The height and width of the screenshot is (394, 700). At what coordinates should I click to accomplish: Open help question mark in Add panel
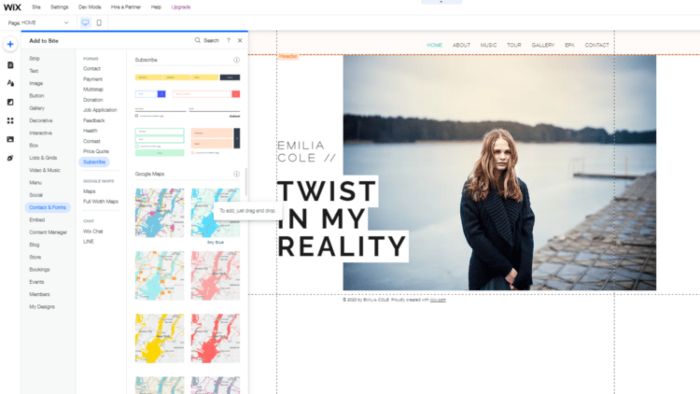pos(228,41)
